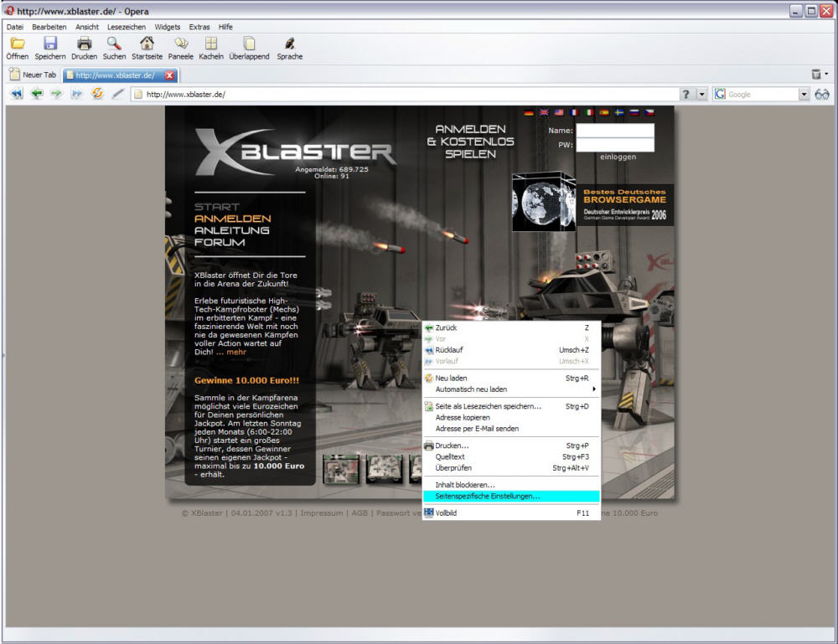
Task: Choose Drucken... in the context menu
Action: [511, 446]
